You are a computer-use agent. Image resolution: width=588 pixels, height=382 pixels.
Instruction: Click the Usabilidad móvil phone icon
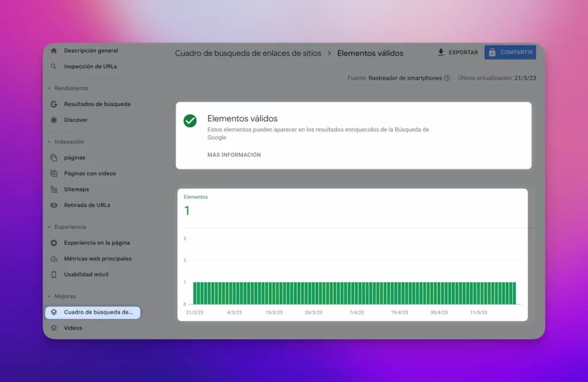tap(55, 275)
